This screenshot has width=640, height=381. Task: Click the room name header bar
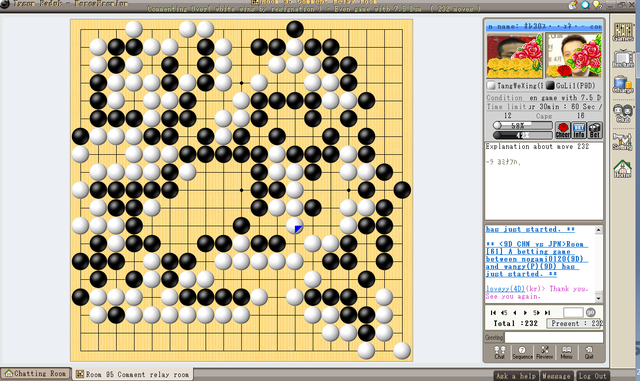[x=544, y=26]
